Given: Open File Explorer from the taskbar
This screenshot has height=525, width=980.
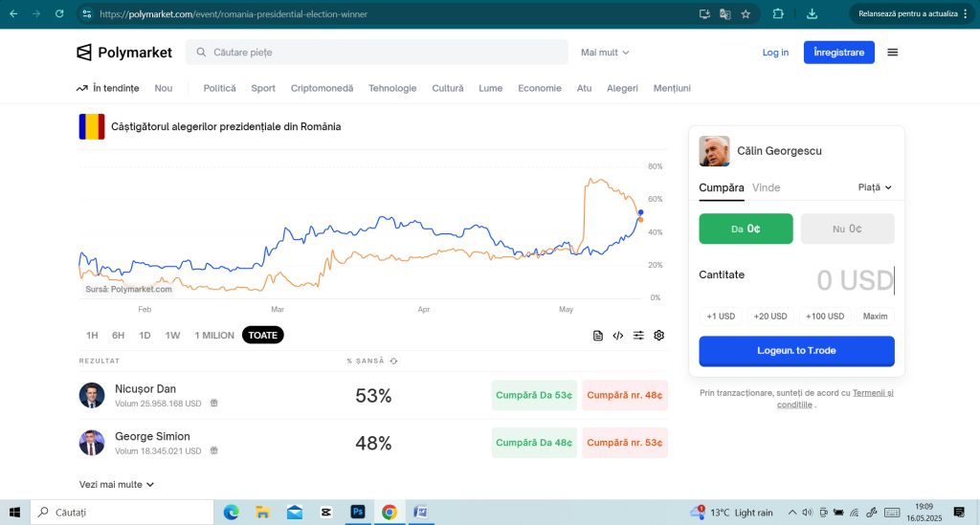Looking at the screenshot, I should (x=262, y=513).
